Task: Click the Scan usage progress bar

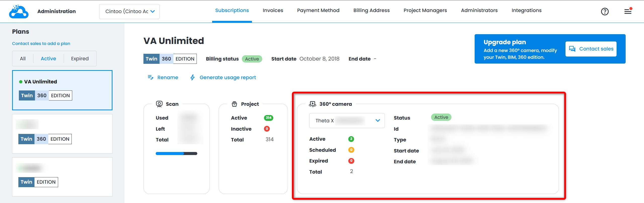Action: (x=176, y=154)
